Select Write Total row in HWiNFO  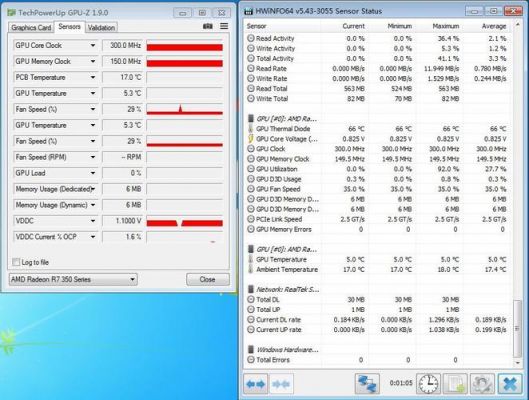click(377, 99)
